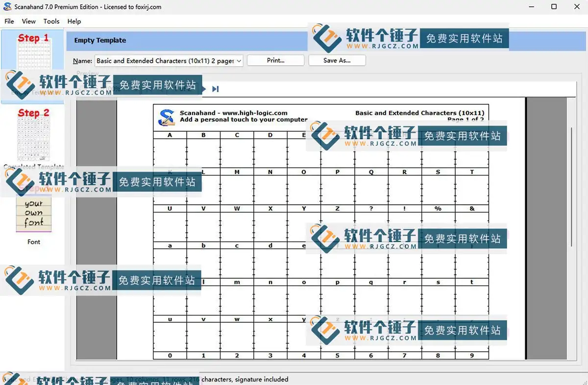This screenshot has height=385, width=588.
Task: Click 'Add a personal touch to your computer' text
Action: pyautogui.click(x=244, y=120)
